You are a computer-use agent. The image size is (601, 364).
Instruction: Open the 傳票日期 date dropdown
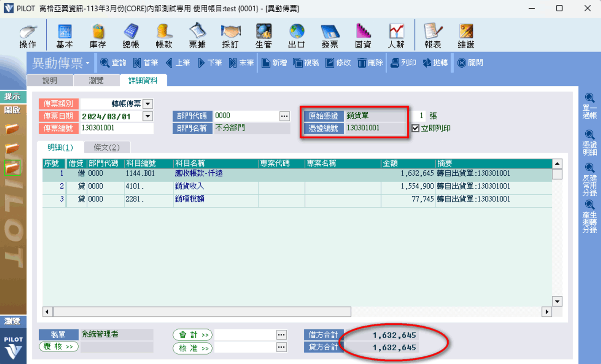coord(148,116)
